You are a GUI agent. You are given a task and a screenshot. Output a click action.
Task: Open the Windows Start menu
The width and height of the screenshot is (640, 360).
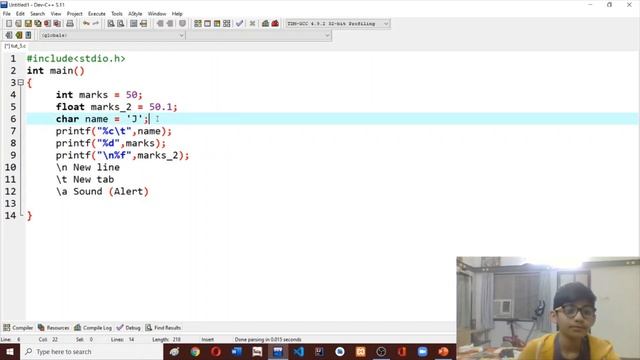tap(10, 351)
